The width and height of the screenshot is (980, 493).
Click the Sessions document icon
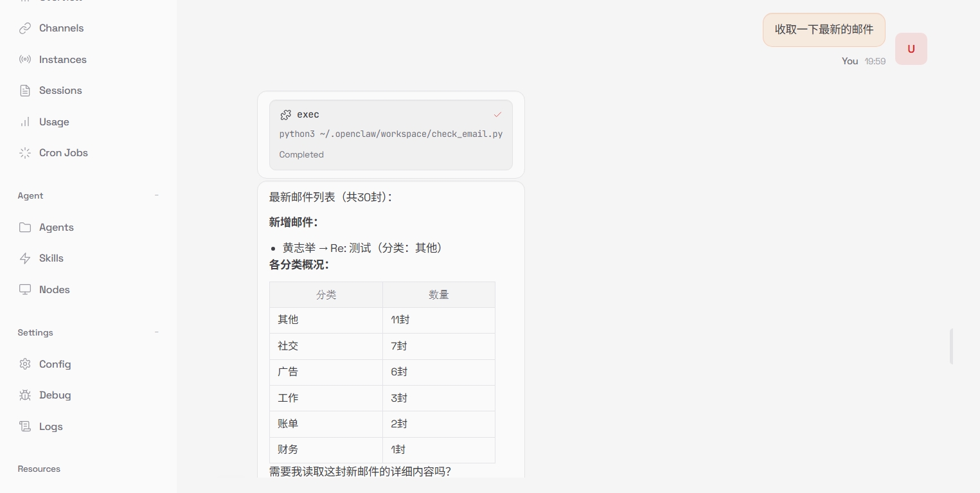(25, 91)
